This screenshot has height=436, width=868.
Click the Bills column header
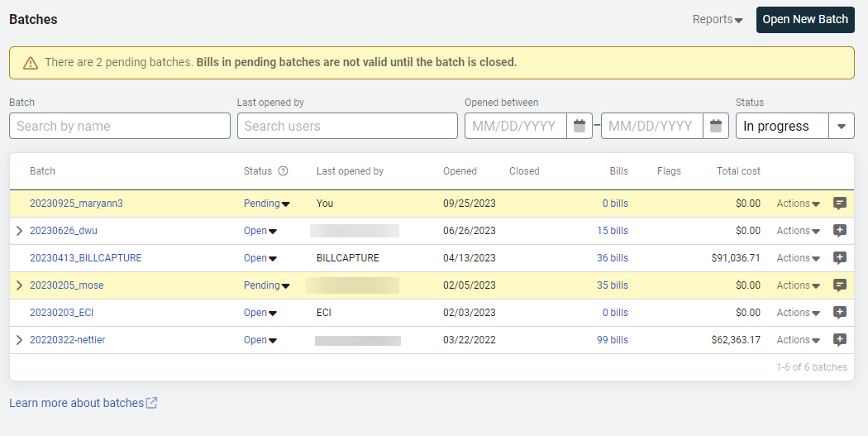pos(619,171)
